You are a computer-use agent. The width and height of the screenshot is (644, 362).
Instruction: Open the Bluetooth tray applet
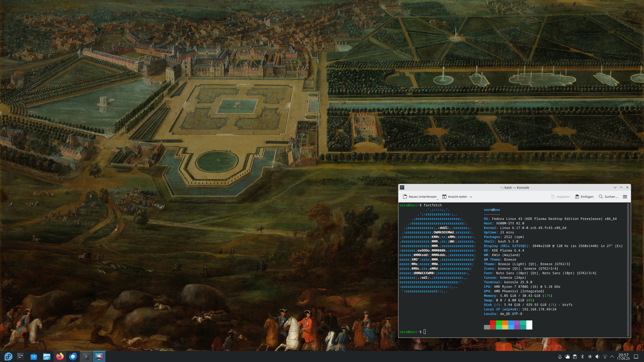(582, 356)
